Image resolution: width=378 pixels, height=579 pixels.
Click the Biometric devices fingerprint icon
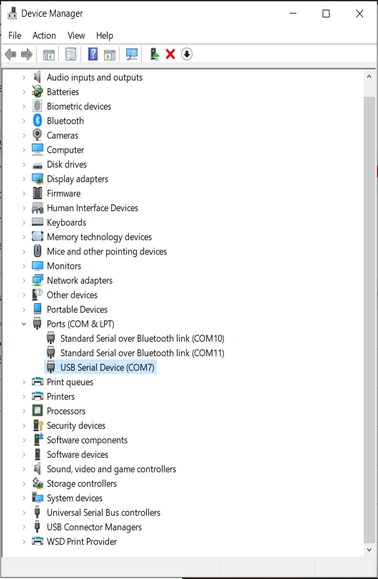(37, 106)
